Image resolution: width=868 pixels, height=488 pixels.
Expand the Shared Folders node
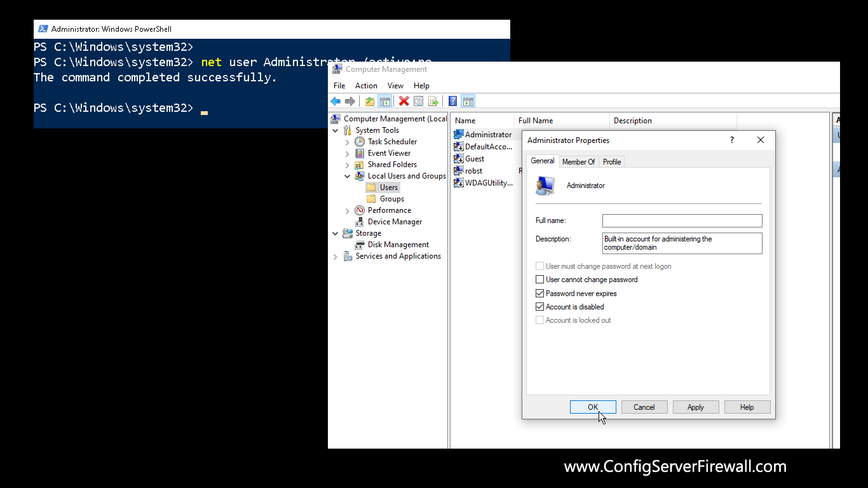pyautogui.click(x=348, y=165)
